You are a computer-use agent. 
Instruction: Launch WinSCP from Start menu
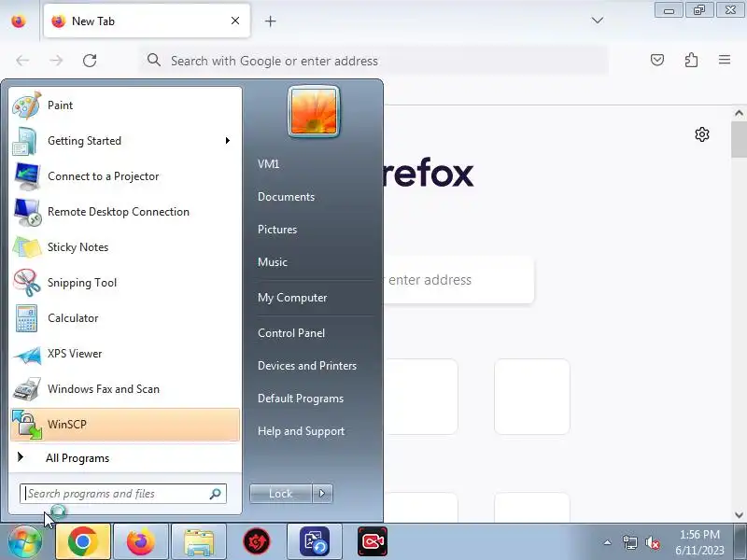pyautogui.click(x=125, y=425)
